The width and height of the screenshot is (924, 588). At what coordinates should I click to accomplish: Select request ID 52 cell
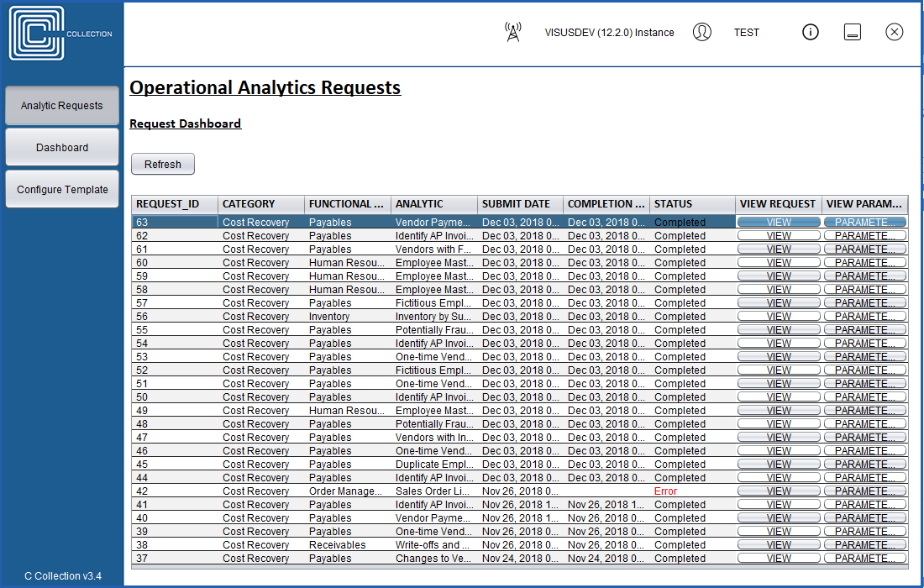click(175, 370)
